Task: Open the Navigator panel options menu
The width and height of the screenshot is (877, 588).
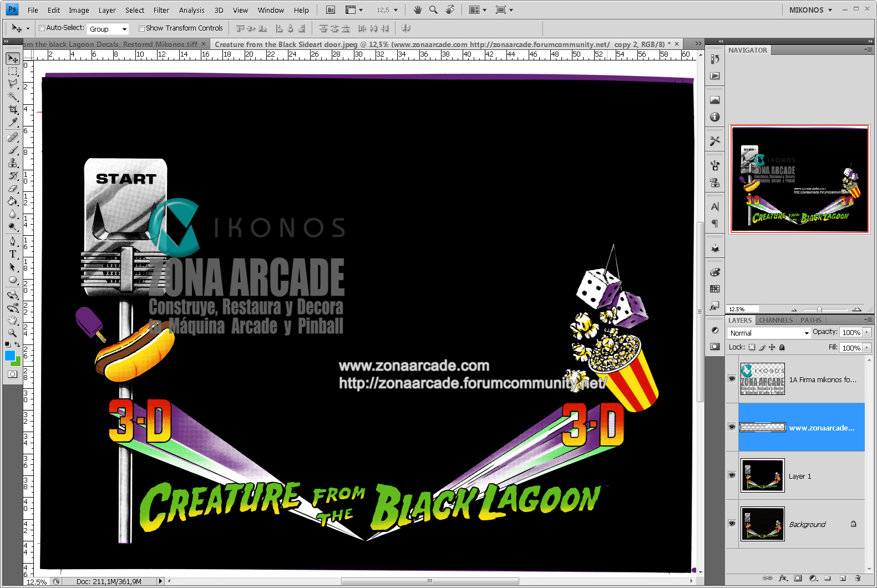Action: coord(868,50)
